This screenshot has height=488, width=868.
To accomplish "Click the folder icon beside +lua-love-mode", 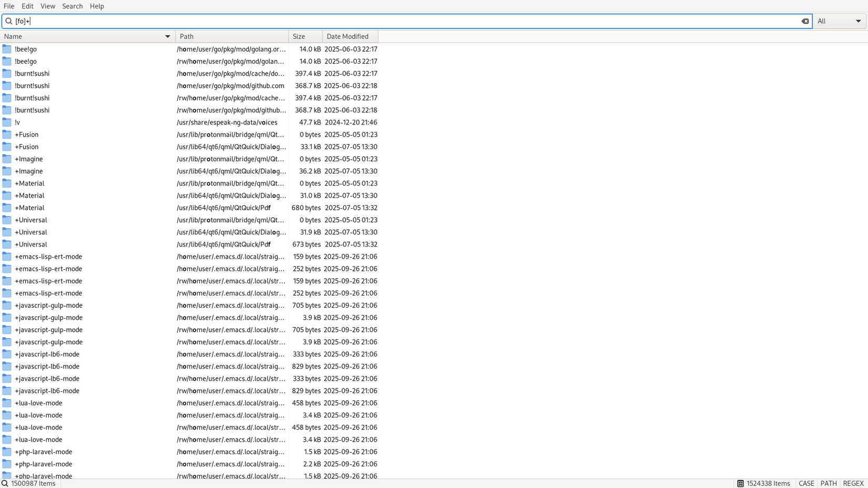I will click(6, 403).
